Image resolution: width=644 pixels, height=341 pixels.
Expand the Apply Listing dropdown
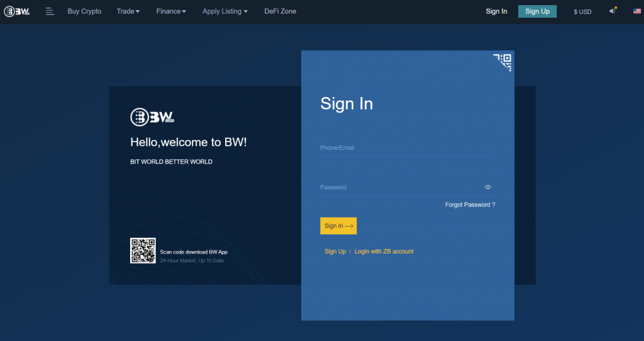click(225, 11)
